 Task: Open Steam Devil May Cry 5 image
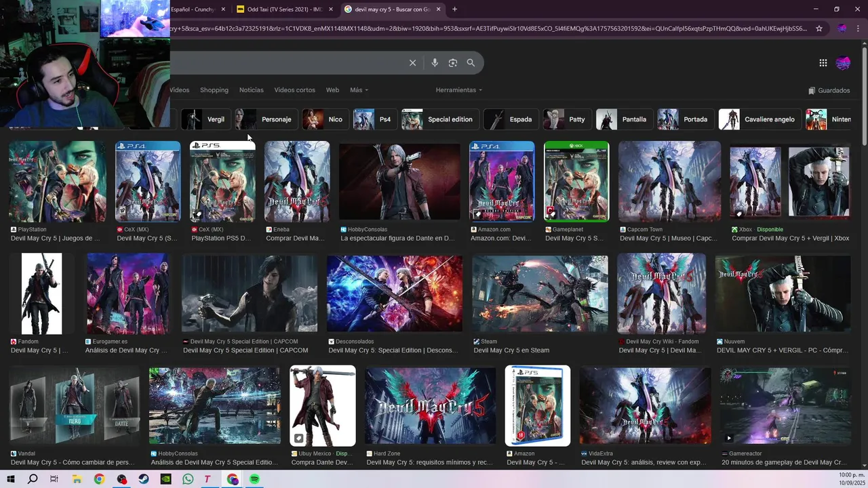[x=540, y=293]
